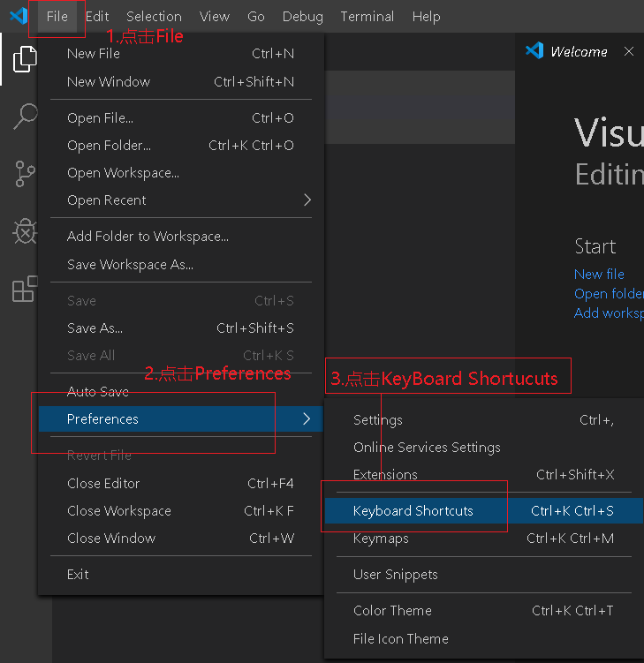Open the Search view in the activity bar

coord(25,116)
